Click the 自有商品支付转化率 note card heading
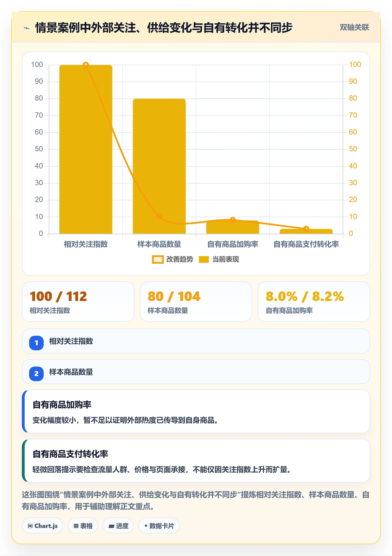392x556 pixels. coord(70,454)
